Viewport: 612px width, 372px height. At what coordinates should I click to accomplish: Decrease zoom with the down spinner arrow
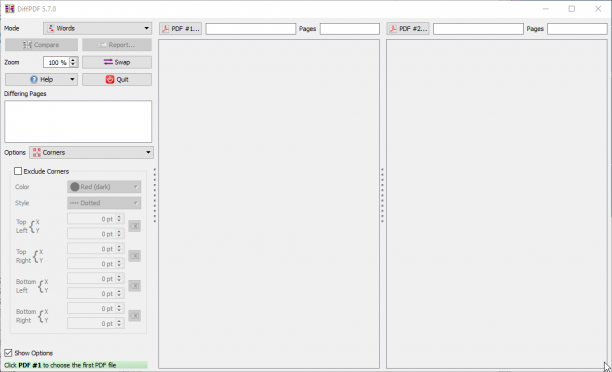click(73, 65)
